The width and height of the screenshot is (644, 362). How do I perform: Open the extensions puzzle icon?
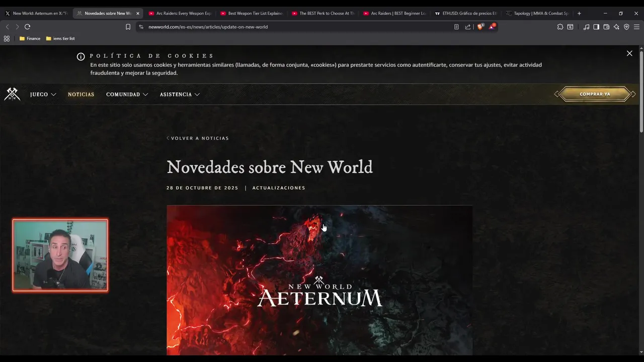[x=560, y=27]
